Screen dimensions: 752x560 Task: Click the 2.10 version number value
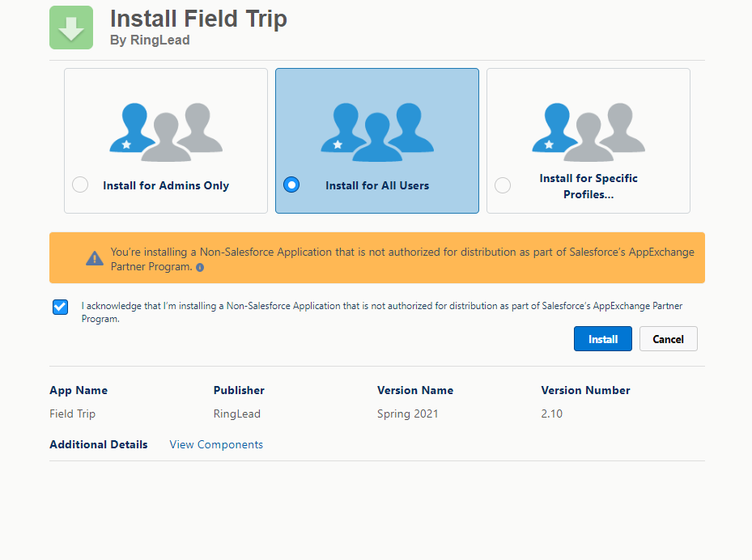point(551,414)
